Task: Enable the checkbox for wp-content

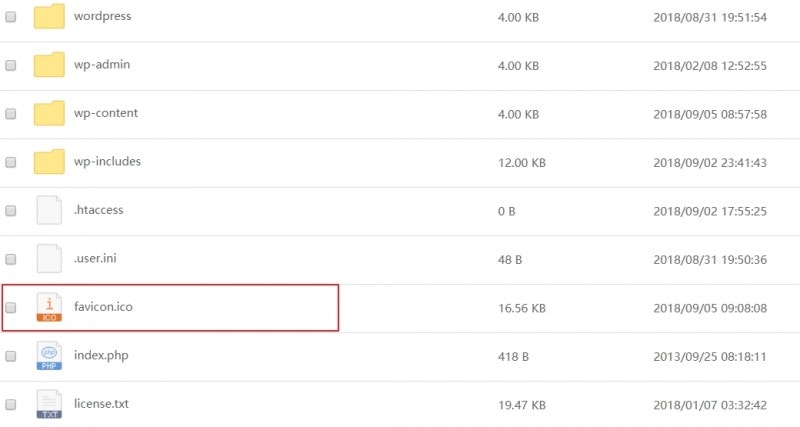Action: point(11,114)
